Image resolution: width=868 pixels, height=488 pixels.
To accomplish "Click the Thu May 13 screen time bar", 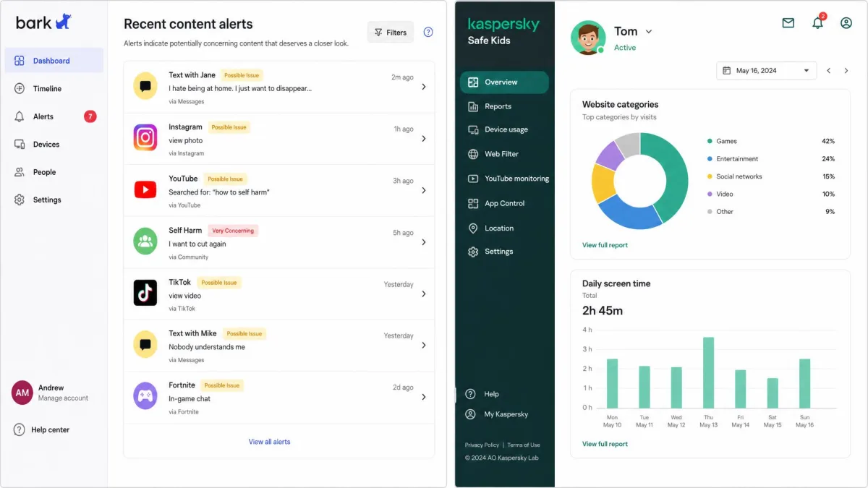I will coord(708,372).
